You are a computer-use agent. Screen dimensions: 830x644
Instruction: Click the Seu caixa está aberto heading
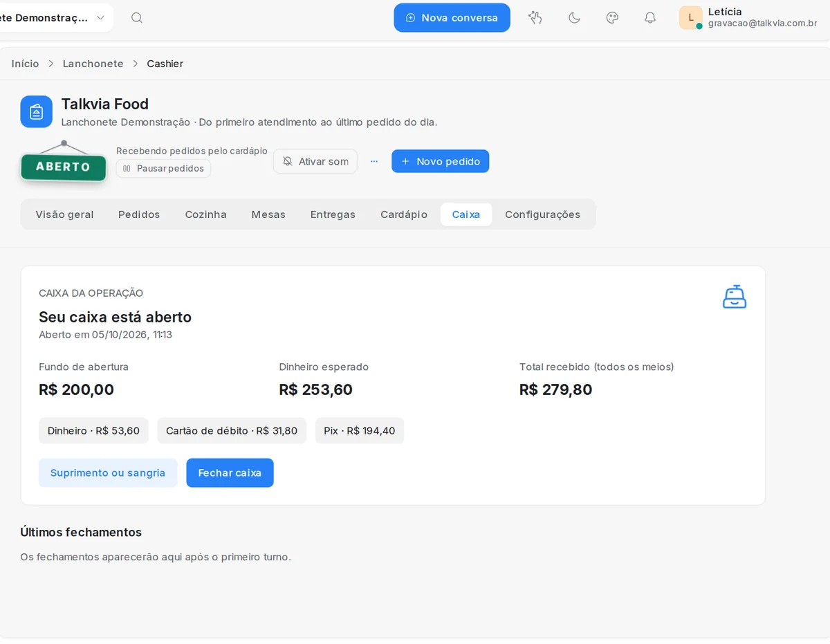[x=116, y=318]
